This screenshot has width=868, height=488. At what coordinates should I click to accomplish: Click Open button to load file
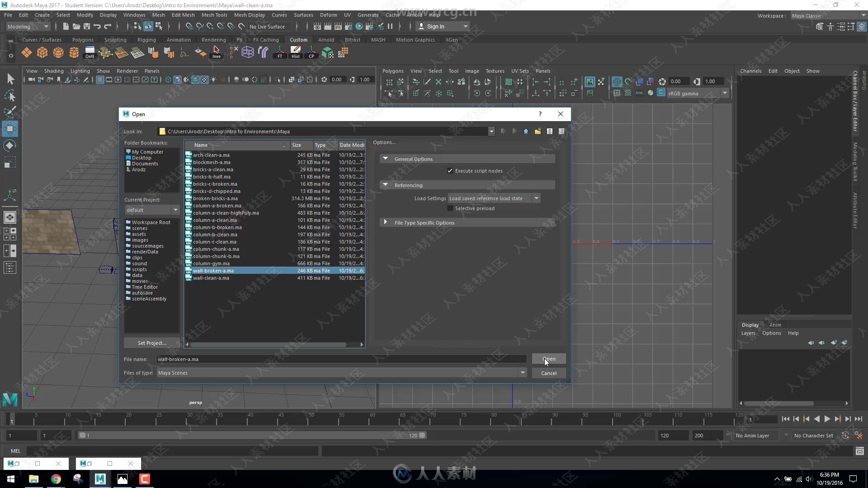(548, 358)
